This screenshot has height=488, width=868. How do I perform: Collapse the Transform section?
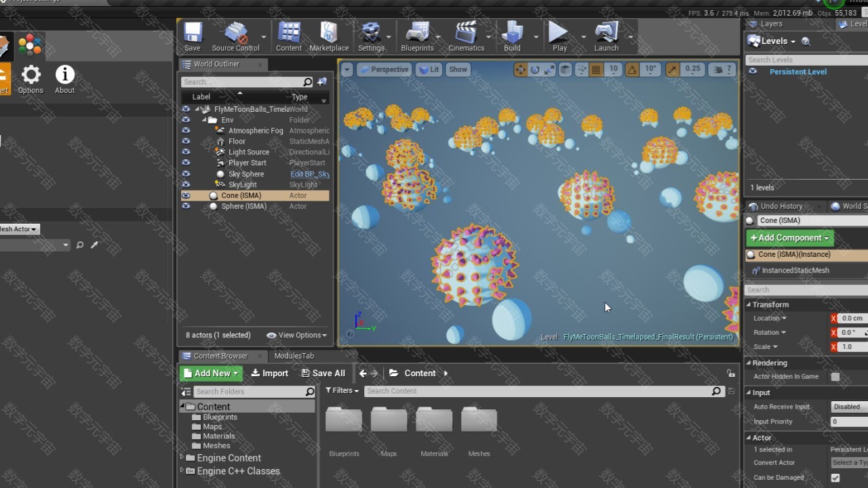click(x=749, y=305)
